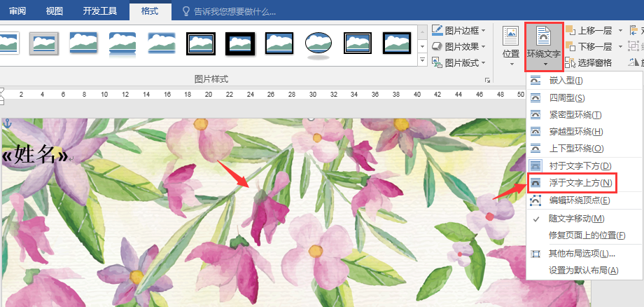
Task: Expand the 下移一层 dropdown arrow
Action: coord(620,46)
